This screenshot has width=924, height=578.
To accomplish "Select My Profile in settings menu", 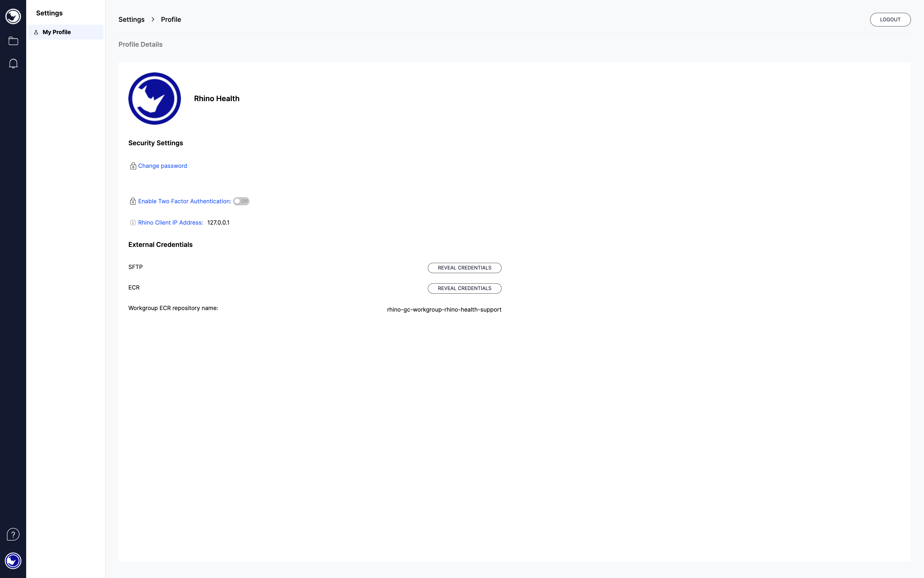I will [x=66, y=32].
